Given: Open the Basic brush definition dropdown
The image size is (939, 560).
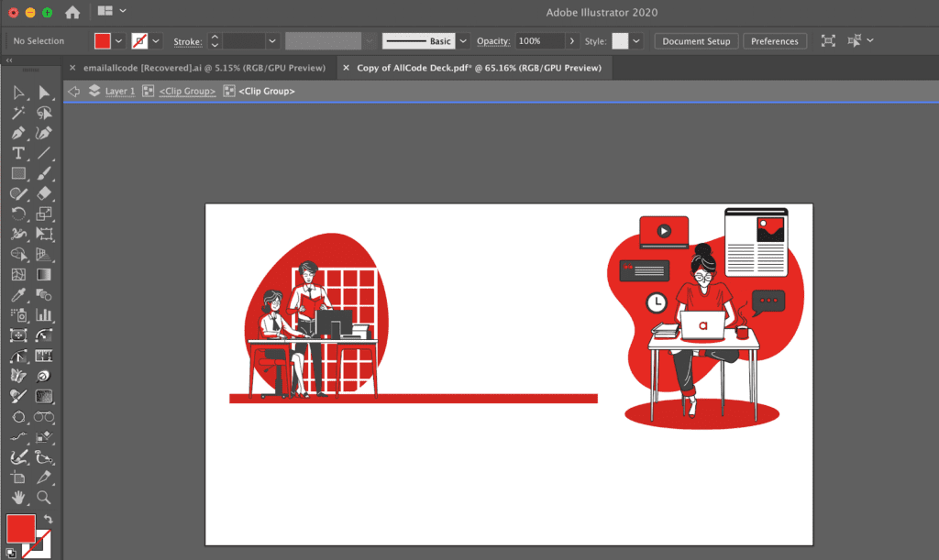Looking at the screenshot, I should (x=462, y=40).
